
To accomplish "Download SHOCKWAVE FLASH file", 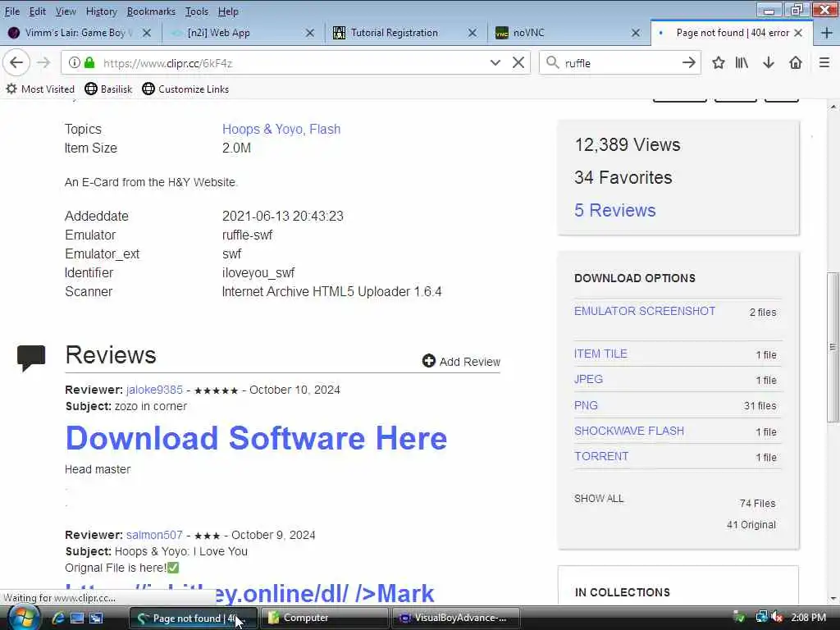I will (x=629, y=431).
